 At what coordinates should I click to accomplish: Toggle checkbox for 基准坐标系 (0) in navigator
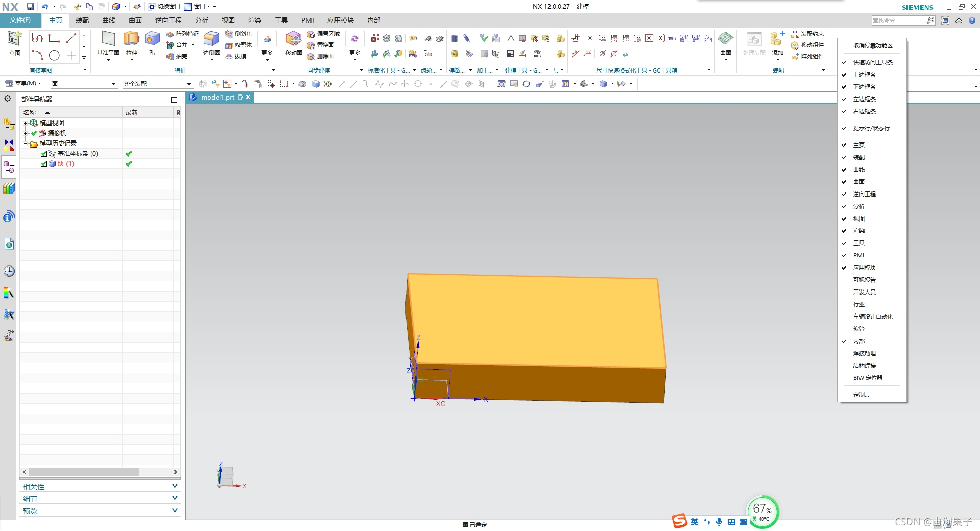pyautogui.click(x=44, y=154)
